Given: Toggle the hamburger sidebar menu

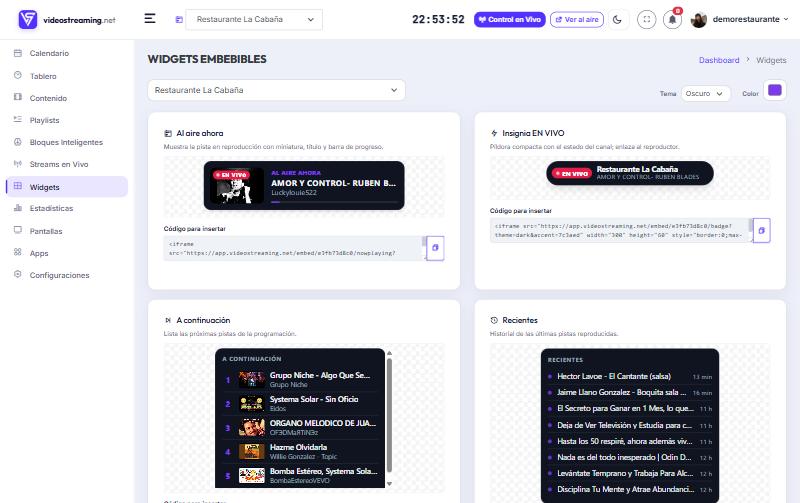Looking at the screenshot, I should pyautogui.click(x=149, y=19).
